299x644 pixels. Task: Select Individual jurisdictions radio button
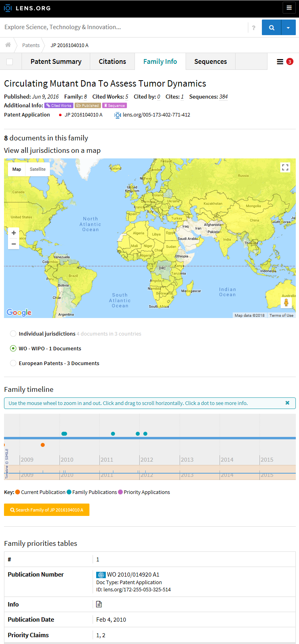tap(13, 334)
